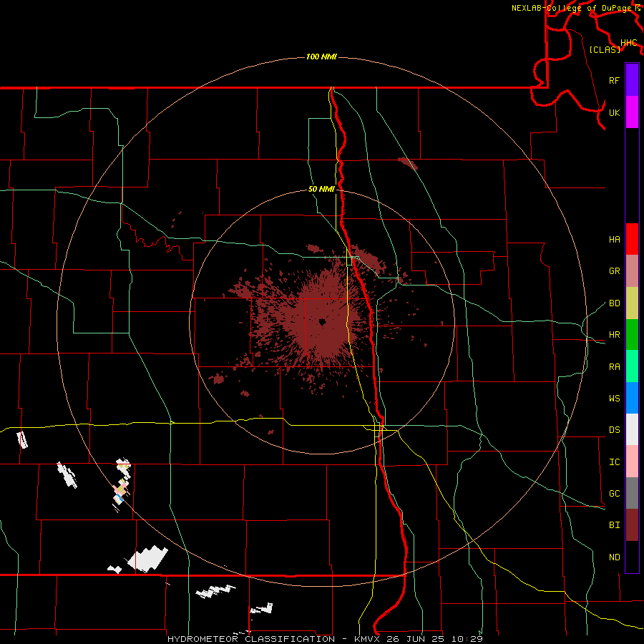Pick the light green RA swatch

pos(632,366)
